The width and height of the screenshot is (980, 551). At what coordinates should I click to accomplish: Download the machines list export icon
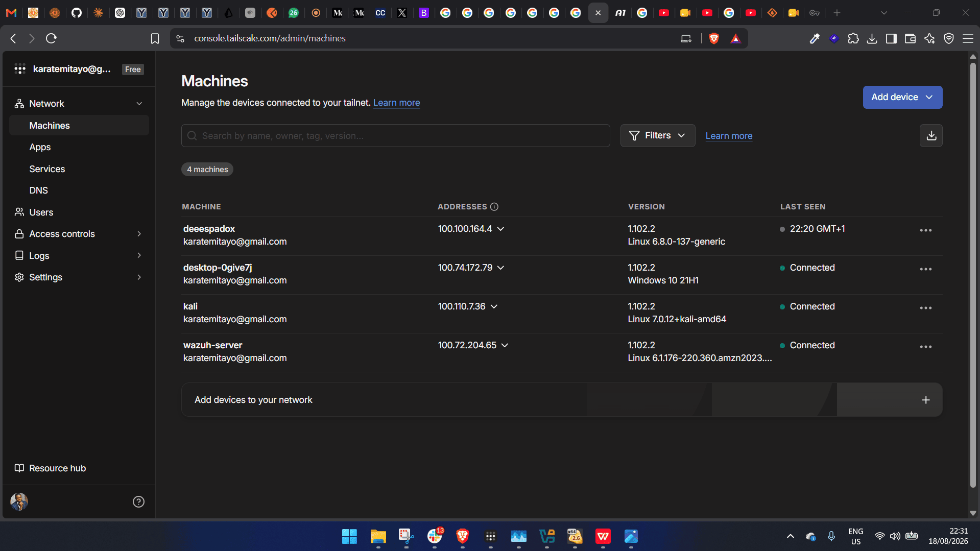(931, 136)
